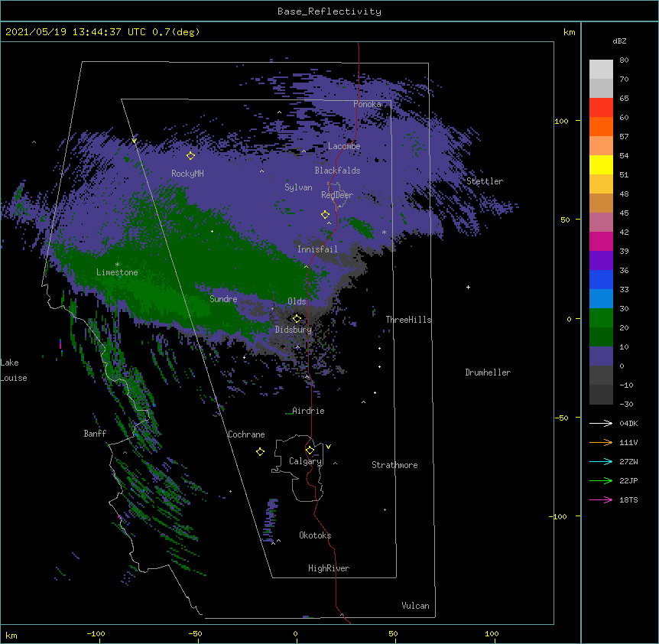Click the Vulcan map label
Image resolution: width=659 pixels, height=644 pixels.
tap(415, 606)
